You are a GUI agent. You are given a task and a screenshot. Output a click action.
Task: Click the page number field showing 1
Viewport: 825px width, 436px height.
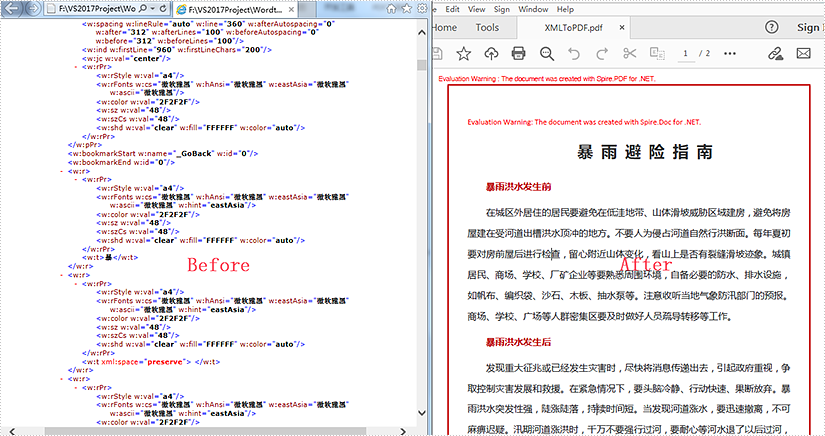tap(686, 54)
